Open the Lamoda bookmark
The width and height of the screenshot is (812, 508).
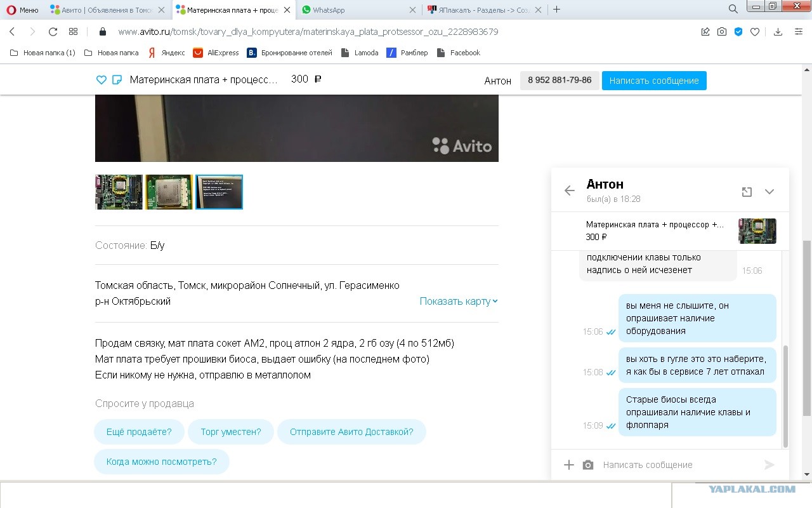pyautogui.click(x=360, y=53)
